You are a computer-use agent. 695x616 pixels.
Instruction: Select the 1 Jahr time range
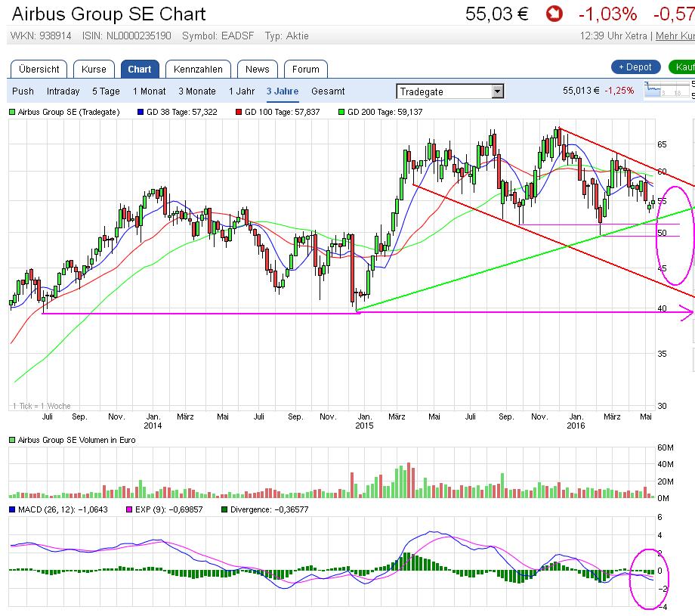(242, 91)
